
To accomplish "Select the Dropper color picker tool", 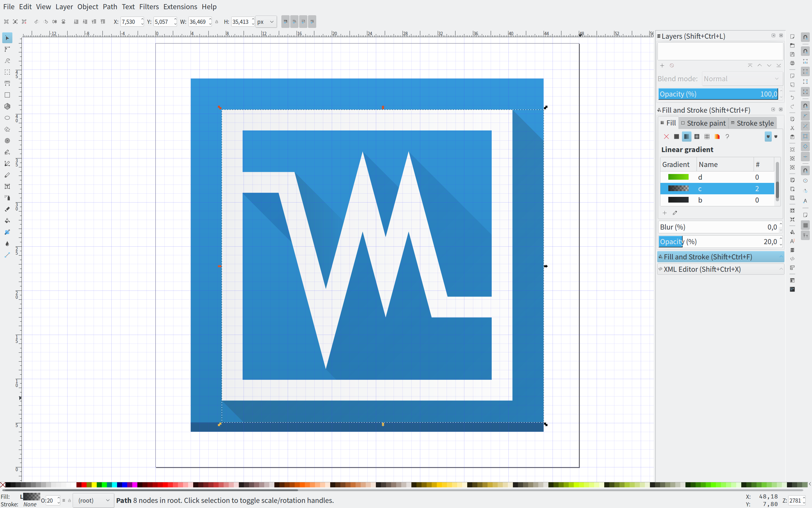I will 7,244.
